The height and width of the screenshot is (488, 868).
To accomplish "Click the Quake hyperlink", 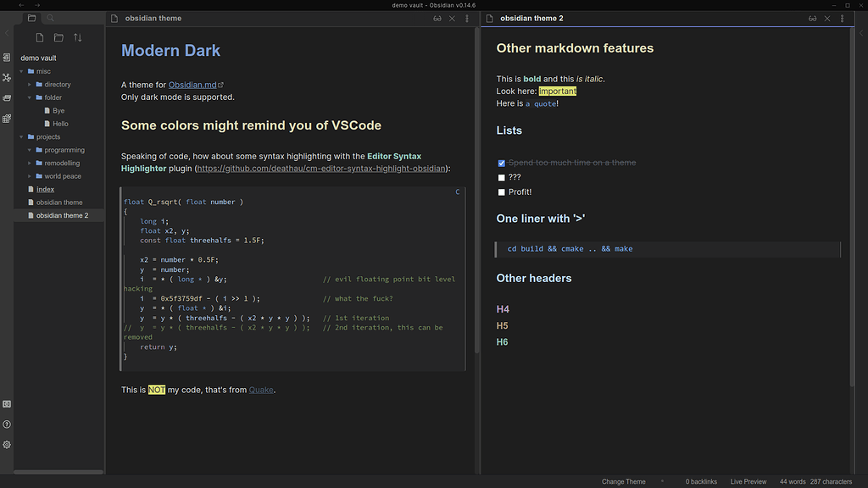I will tap(260, 390).
